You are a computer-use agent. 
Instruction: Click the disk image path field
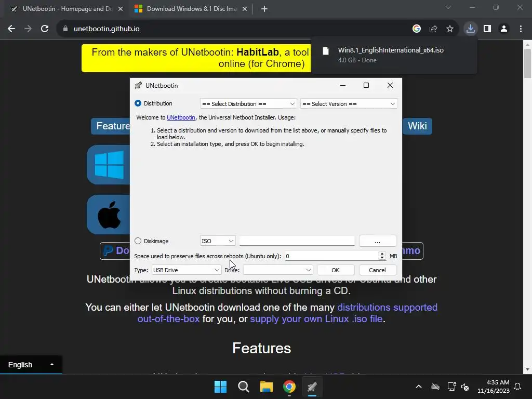tap(297, 241)
